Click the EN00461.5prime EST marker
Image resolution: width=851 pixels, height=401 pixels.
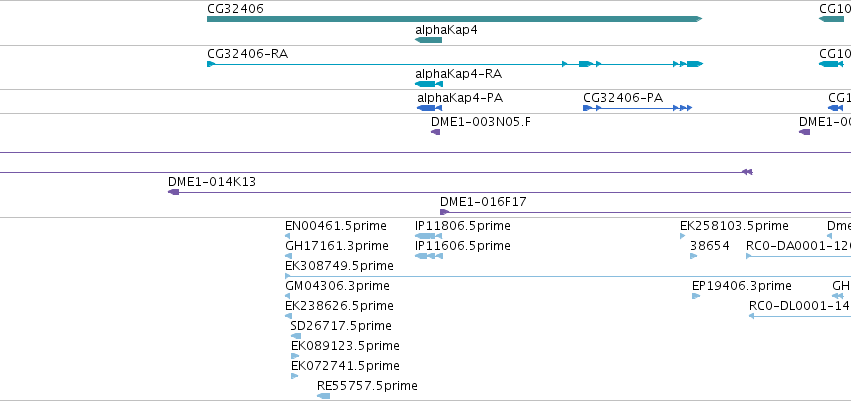pos(288,236)
